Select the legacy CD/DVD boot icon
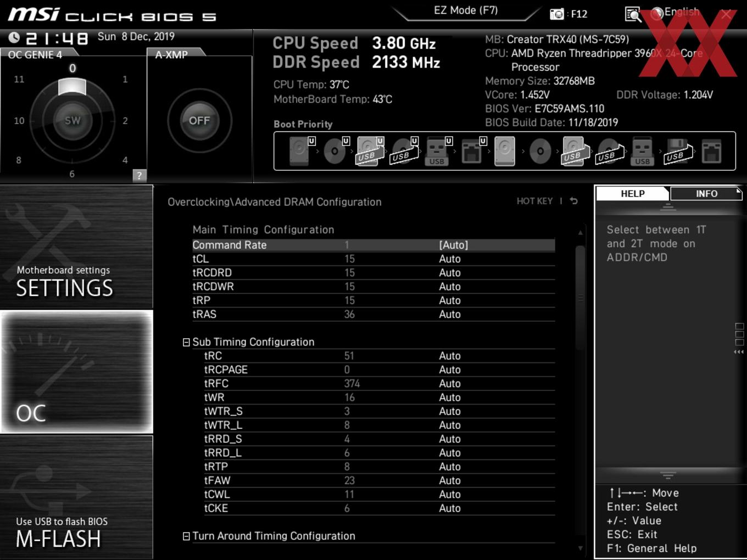 [x=540, y=151]
